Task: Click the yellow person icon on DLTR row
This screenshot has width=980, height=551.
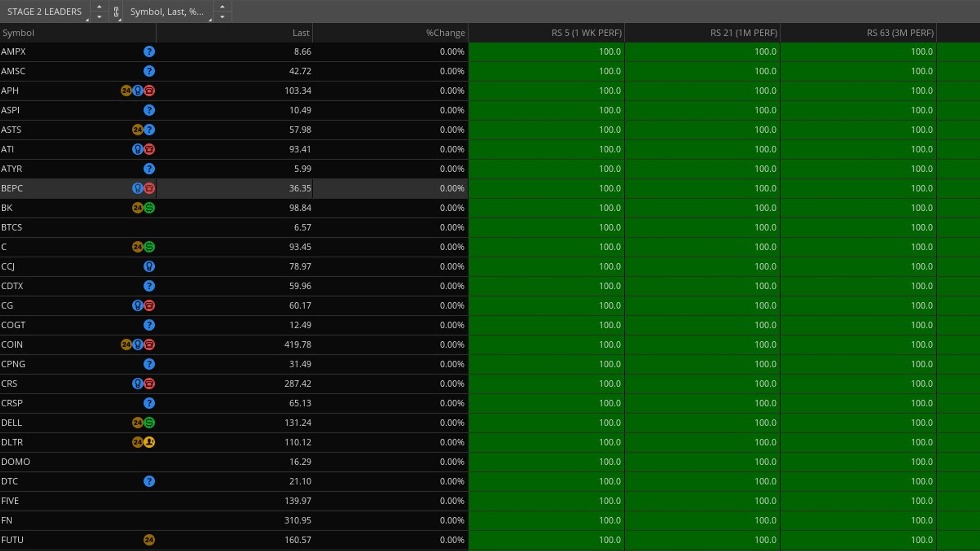Action: point(149,442)
